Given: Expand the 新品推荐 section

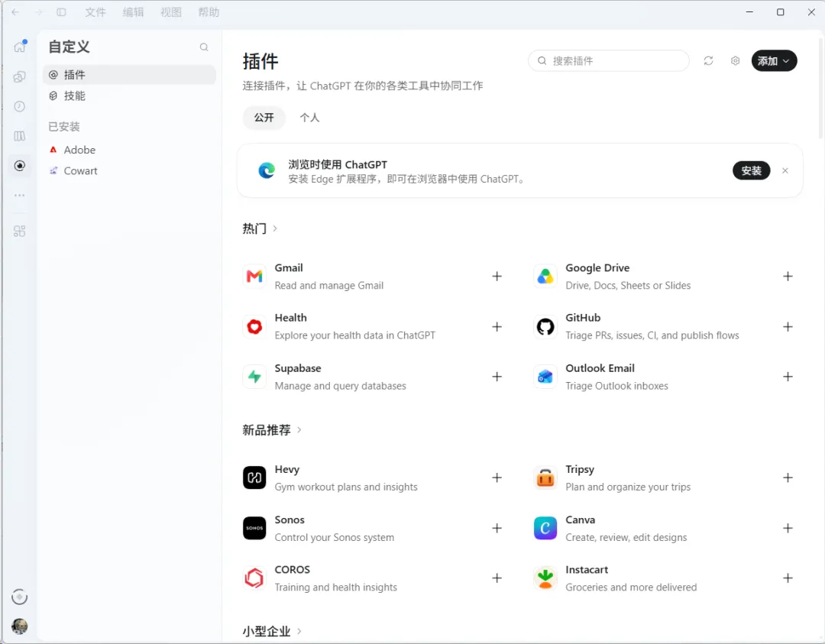Looking at the screenshot, I should click(272, 430).
